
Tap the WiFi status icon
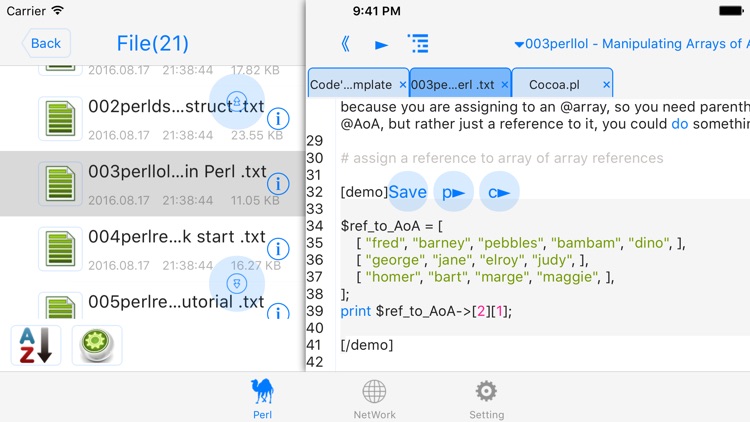[57, 11]
